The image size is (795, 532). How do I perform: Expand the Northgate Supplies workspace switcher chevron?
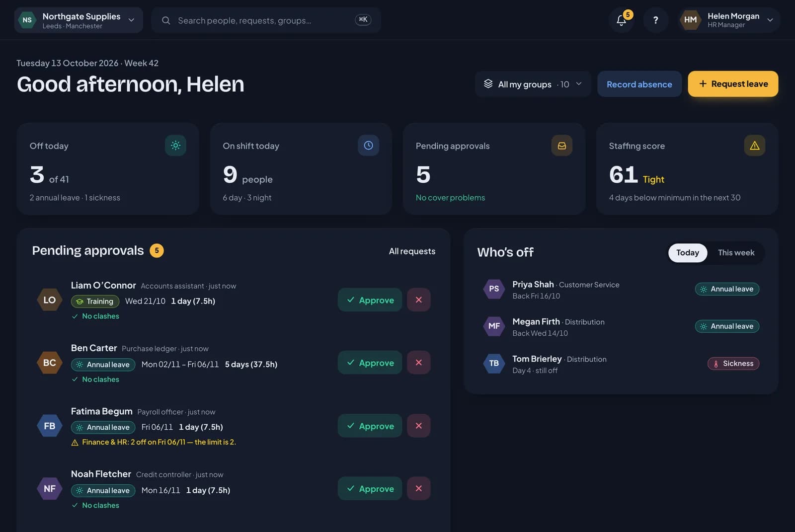[131, 20]
